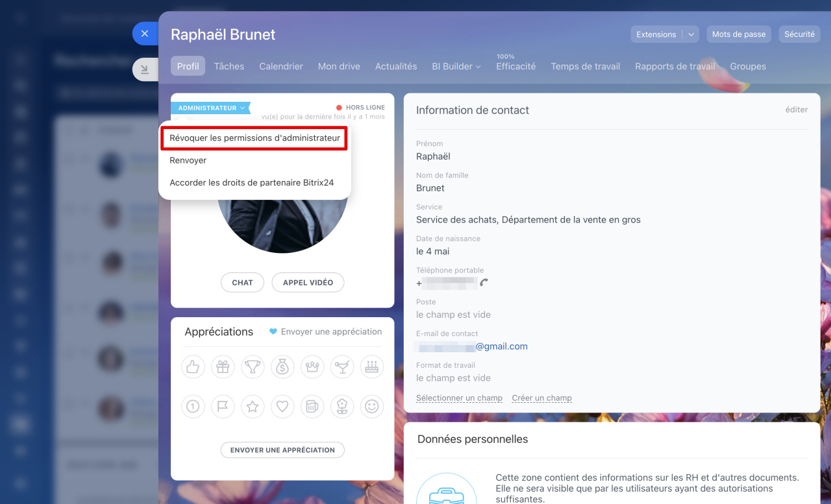This screenshot has height=504, width=831.
Task: Open the Efficacité tab
Action: [x=516, y=66]
